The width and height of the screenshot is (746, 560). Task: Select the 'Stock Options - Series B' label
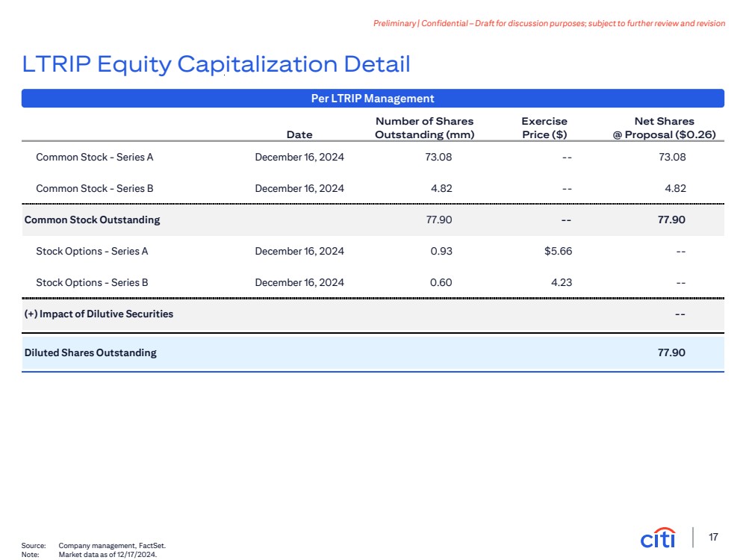[92, 283]
